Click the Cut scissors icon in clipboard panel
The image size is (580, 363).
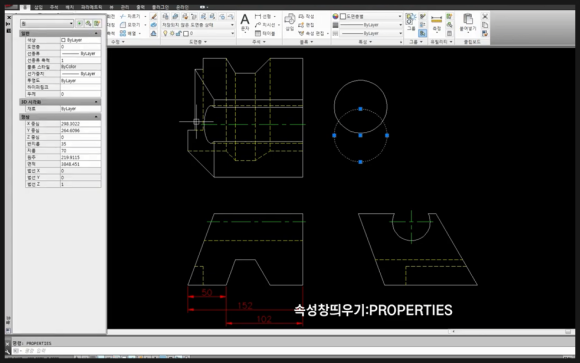[x=485, y=16]
